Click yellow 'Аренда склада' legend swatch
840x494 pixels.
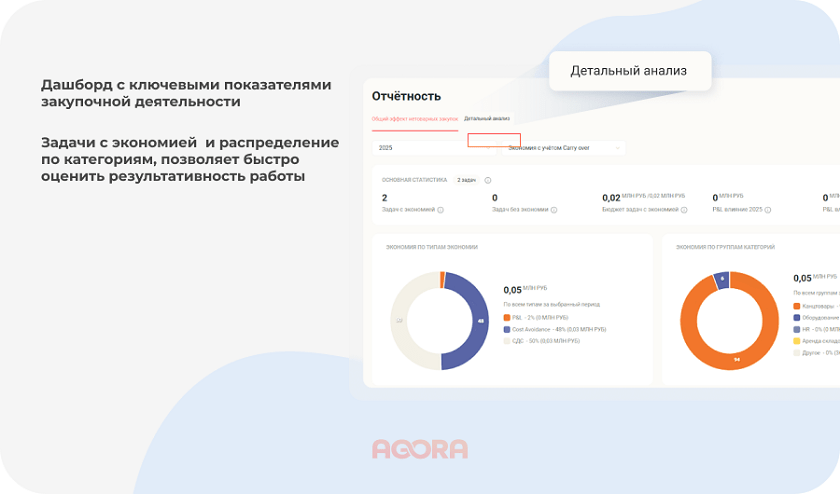pyautogui.click(x=797, y=341)
